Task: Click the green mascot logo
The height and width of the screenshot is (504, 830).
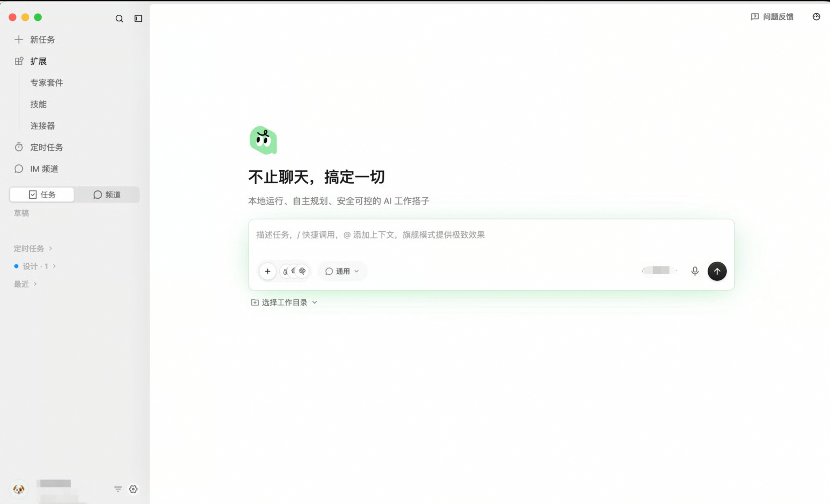Action: 263,140
